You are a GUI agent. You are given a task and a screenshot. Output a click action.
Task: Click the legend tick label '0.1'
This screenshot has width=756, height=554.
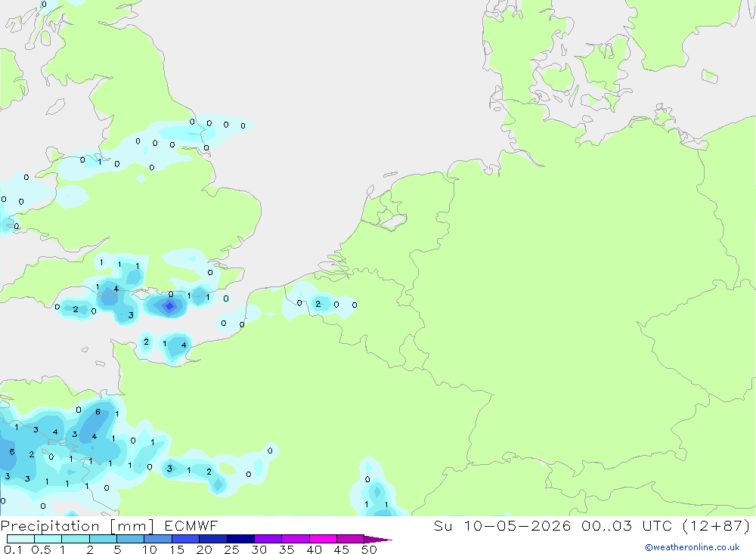[13, 549]
